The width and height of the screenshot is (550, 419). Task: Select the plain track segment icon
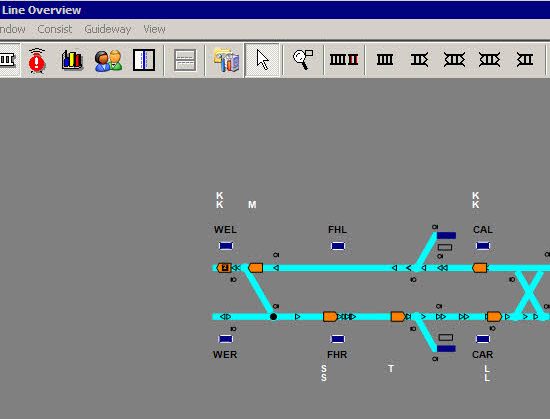click(x=385, y=60)
